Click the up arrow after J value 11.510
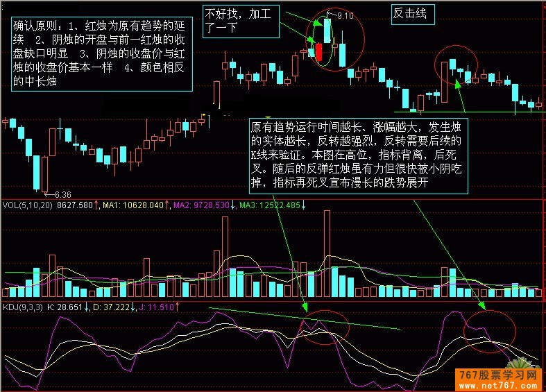Viewport: 546px width, 392px height. pos(178,305)
